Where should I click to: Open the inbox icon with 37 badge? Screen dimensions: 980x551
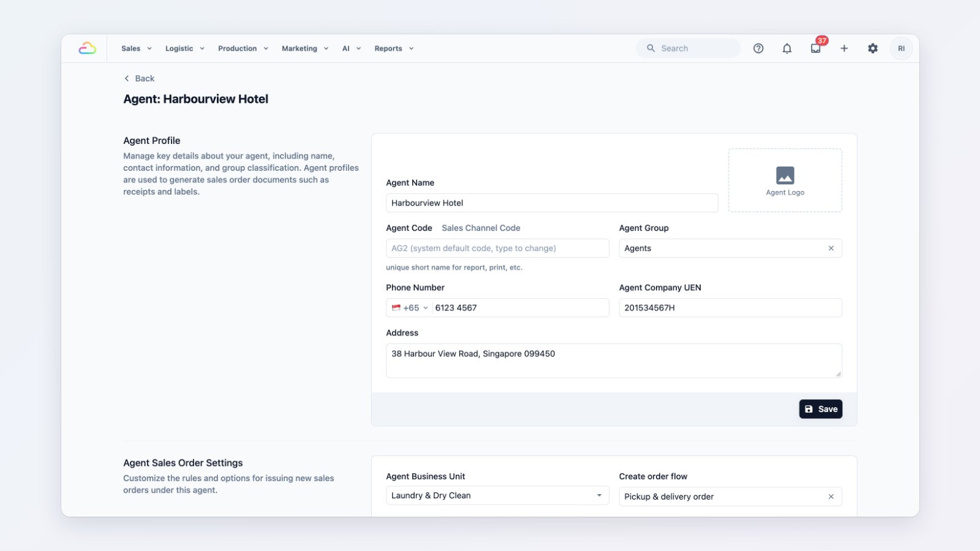click(x=816, y=48)
